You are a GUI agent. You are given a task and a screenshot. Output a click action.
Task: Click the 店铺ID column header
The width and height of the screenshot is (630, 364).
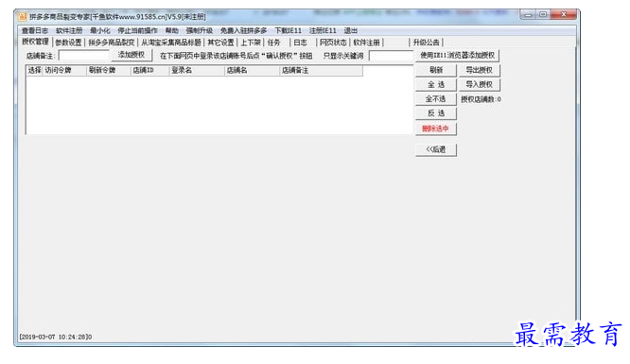[149, 70]
